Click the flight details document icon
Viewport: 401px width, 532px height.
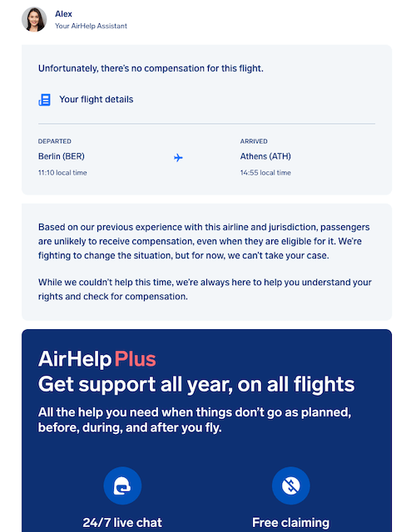point(44,100)
